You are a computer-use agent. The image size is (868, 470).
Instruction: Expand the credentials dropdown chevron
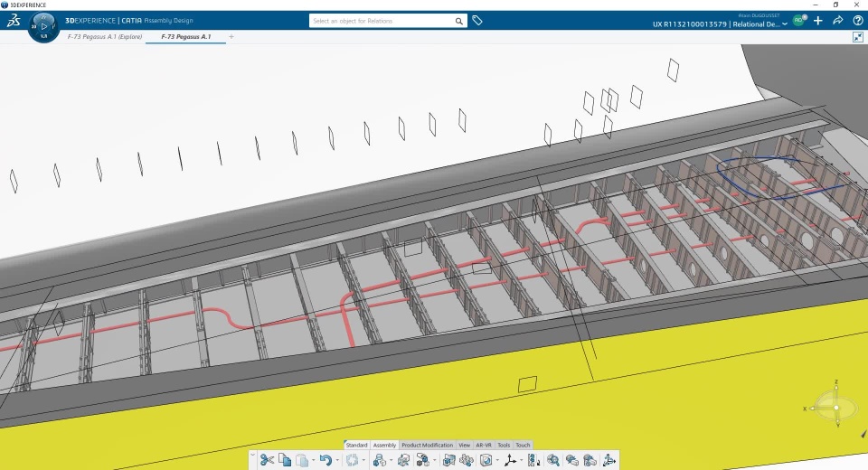coord(785,24)
